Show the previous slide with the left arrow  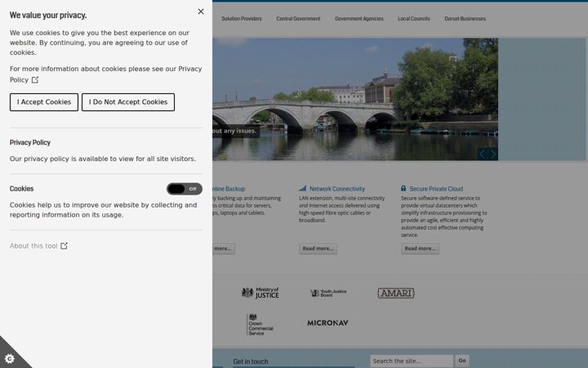483,154
